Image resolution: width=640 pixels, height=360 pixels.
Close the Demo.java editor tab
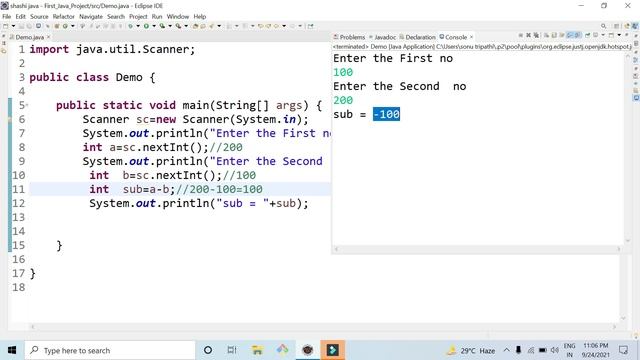pos(49,37)
